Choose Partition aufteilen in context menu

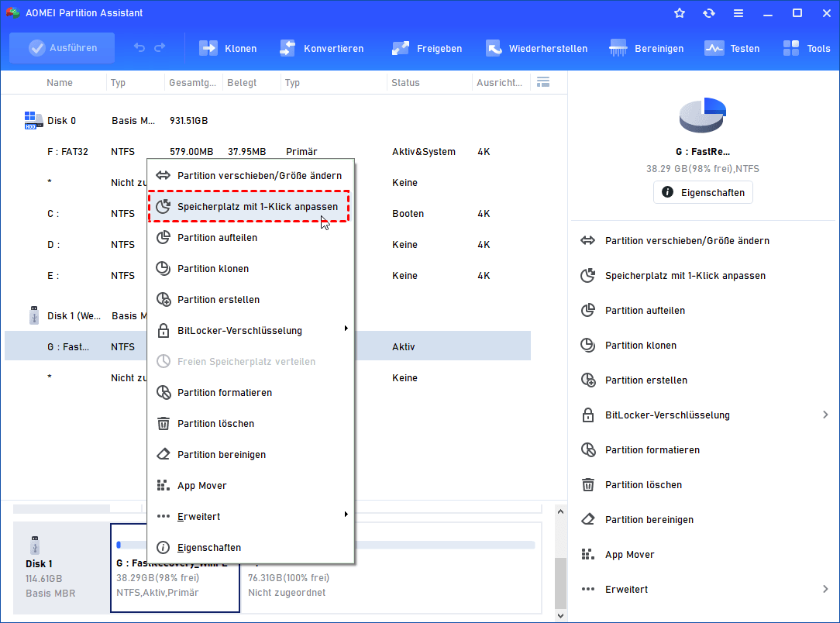[x=250, y=237]
